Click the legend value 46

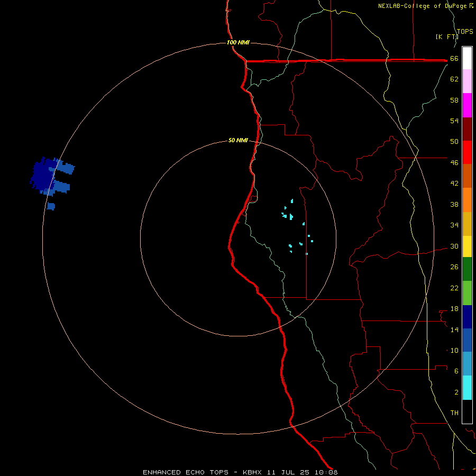coord(454,163)
